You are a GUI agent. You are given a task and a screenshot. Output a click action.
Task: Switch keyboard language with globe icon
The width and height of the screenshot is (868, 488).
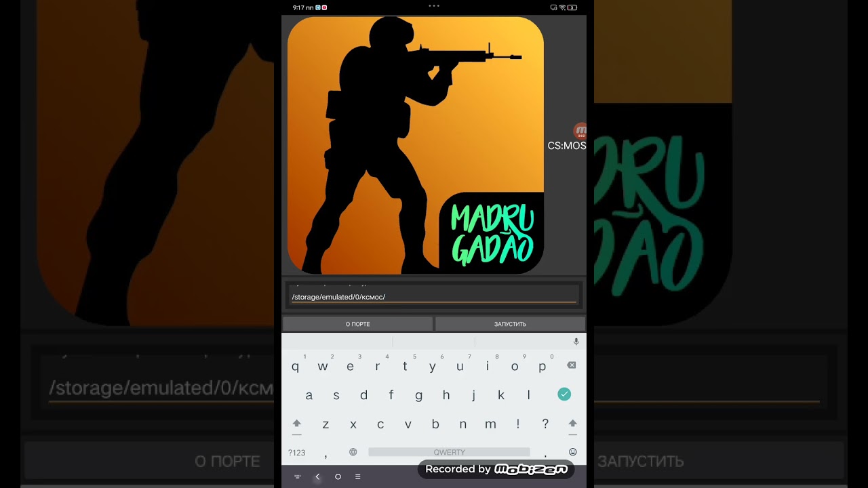pyautogui.click(x=353, y=452)
